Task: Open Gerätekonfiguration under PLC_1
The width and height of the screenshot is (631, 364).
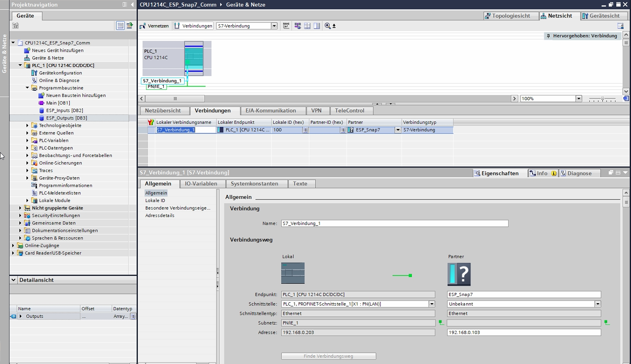Action: [x=60, y=73]
